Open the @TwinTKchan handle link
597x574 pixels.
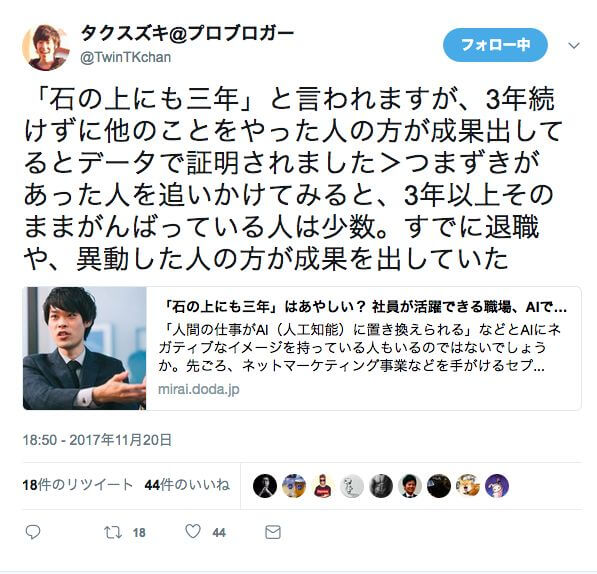[x=126, y=57]
